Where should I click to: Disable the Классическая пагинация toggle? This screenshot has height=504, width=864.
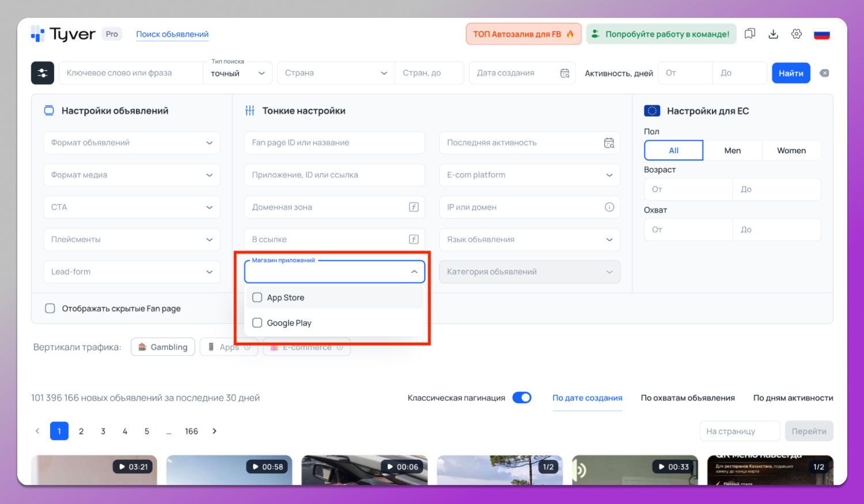tap(521, 397)
